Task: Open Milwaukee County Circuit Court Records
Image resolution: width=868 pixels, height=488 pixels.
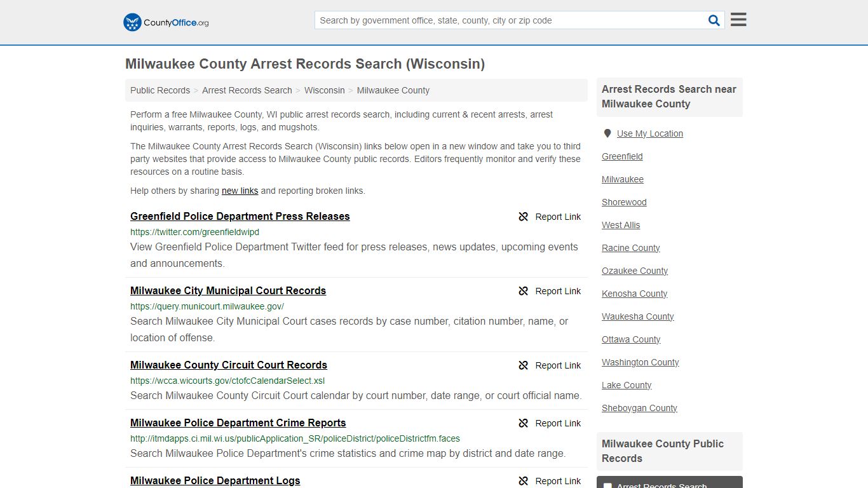Action: coord(229,365)
